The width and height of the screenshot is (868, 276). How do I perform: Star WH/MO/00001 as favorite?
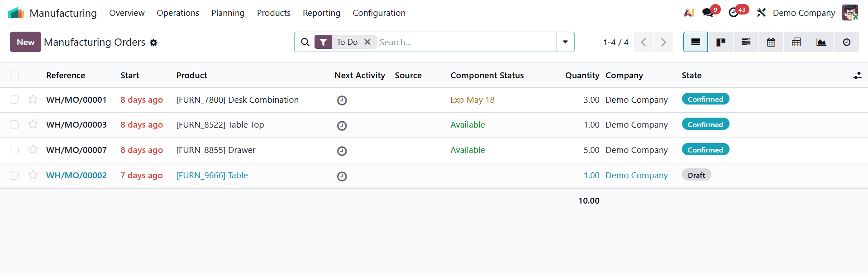coord(33,99)
